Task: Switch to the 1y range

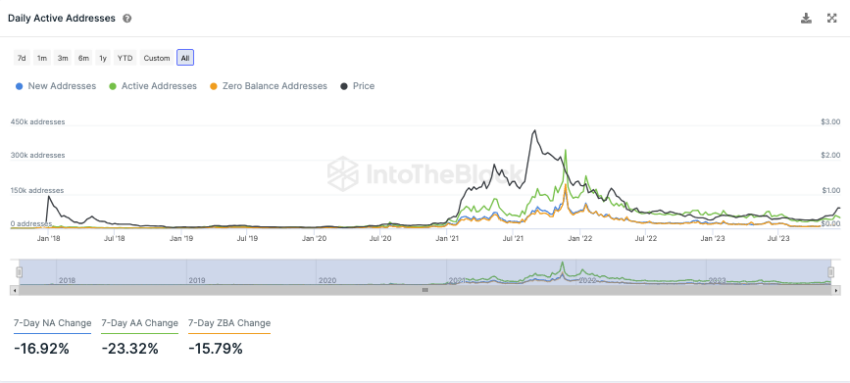Action: coord(102,58)
